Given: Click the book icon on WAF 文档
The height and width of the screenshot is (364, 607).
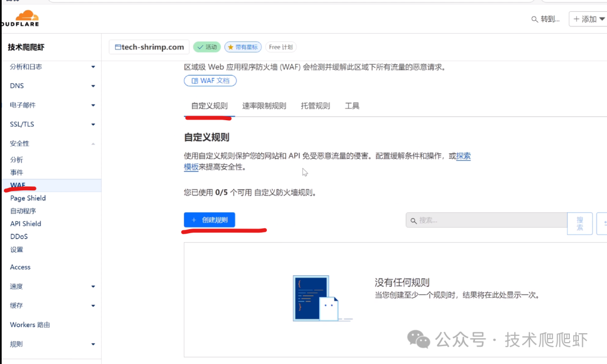Looking at the screenshot, I should click(x=194, y=81).
